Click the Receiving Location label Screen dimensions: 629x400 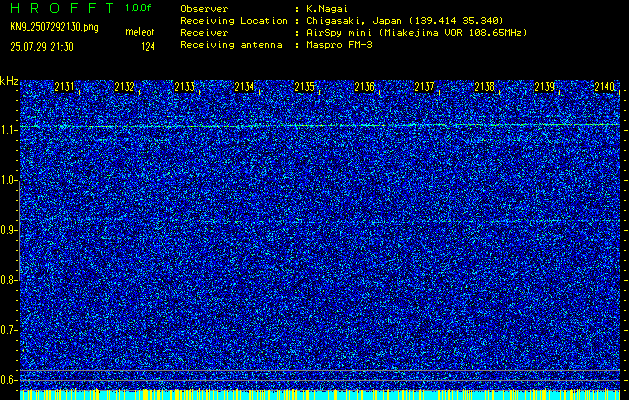(x=234, y=21)
